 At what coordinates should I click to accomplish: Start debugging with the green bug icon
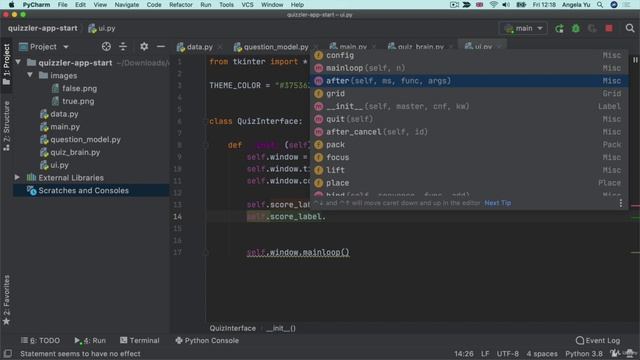[x=576, y=29]
